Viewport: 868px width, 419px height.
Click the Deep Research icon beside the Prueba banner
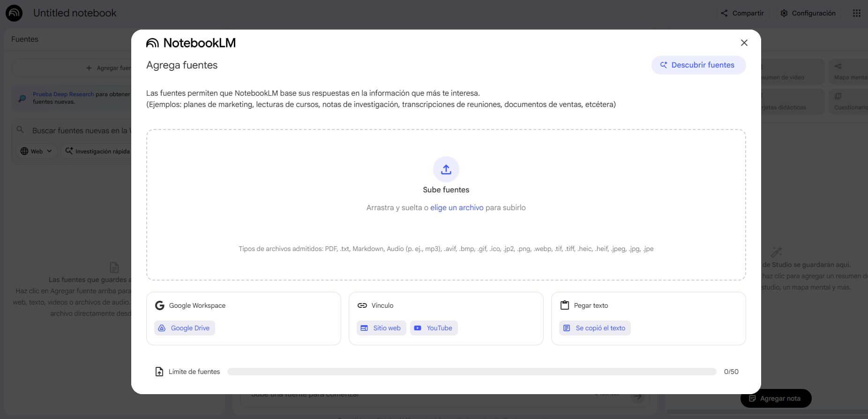click(22, 98)
